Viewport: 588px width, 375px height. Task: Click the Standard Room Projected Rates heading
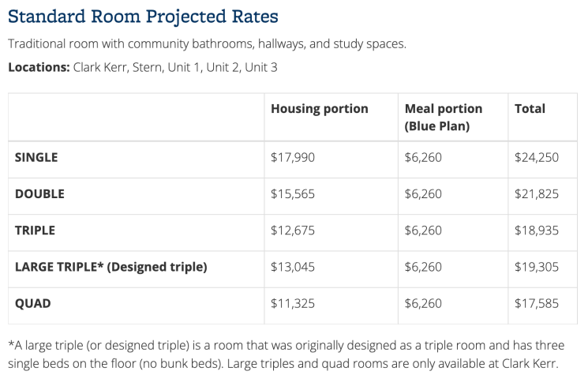point(143,16)
